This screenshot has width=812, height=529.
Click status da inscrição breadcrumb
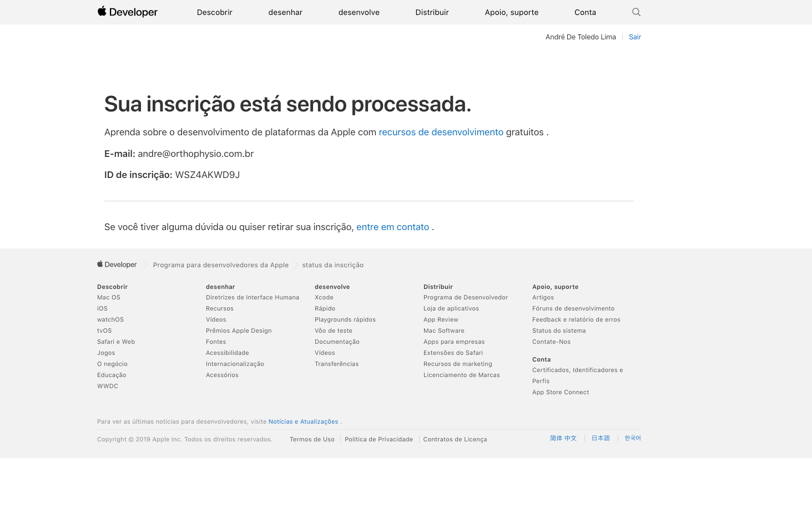[333, 265]
